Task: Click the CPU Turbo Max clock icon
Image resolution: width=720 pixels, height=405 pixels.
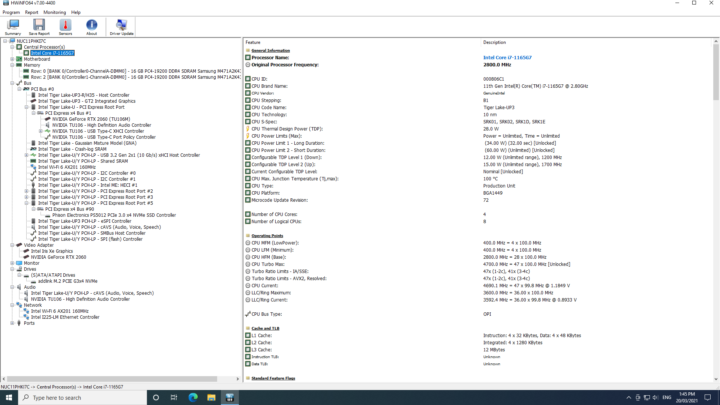Action: pyautogui.click(x=248, y=264)
